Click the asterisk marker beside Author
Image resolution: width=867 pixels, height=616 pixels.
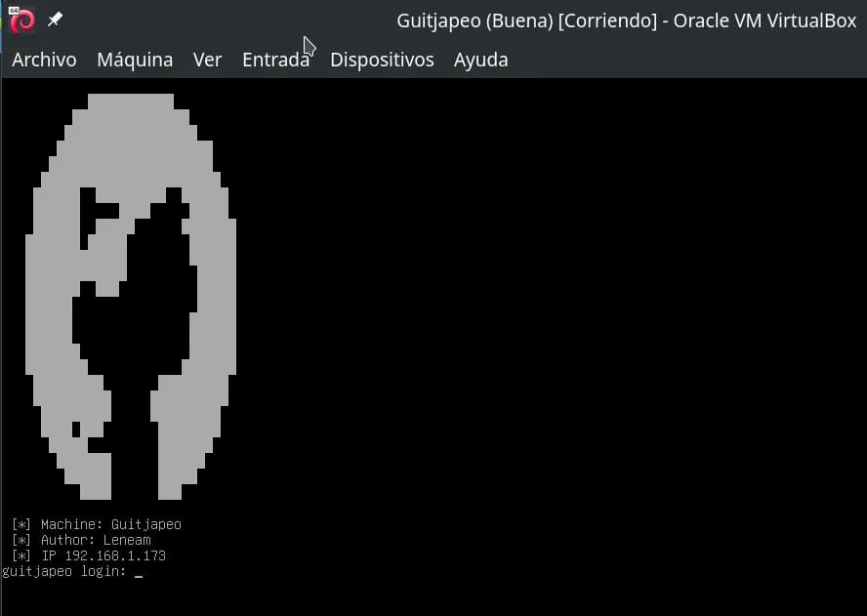(21, 540)
